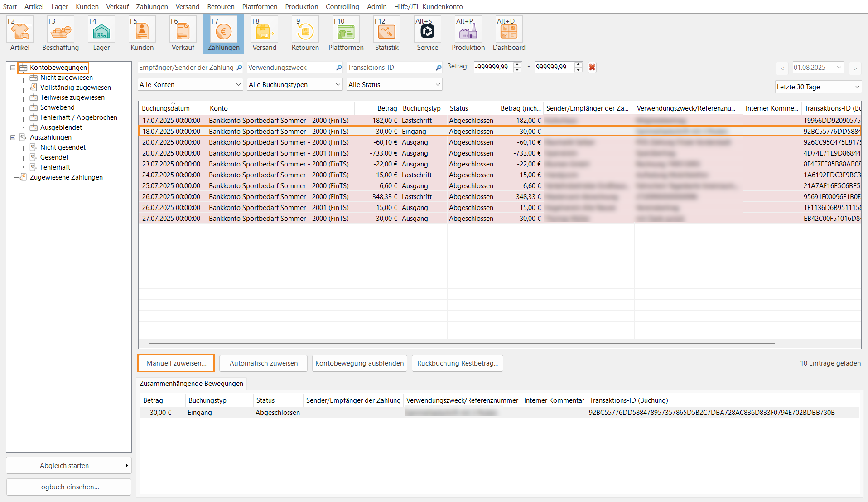Switch to Zusammenhängende Bewegungen tab
The image size is (868, 502).
point(191,384)
